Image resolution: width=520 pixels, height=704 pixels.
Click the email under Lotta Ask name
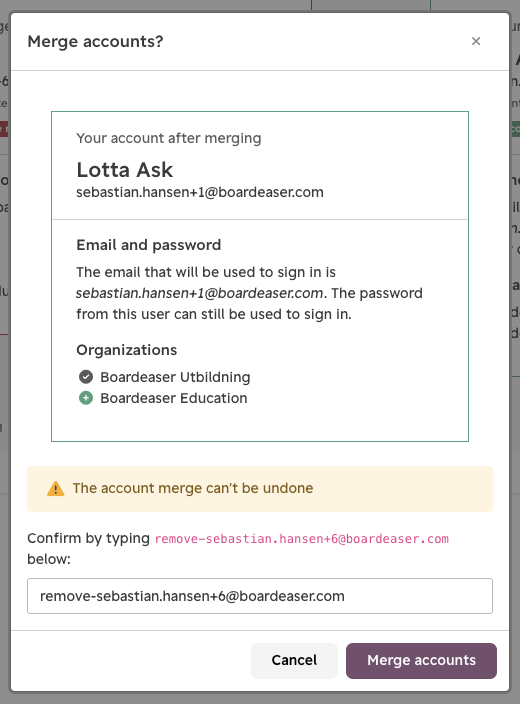[x=200, y=192]
